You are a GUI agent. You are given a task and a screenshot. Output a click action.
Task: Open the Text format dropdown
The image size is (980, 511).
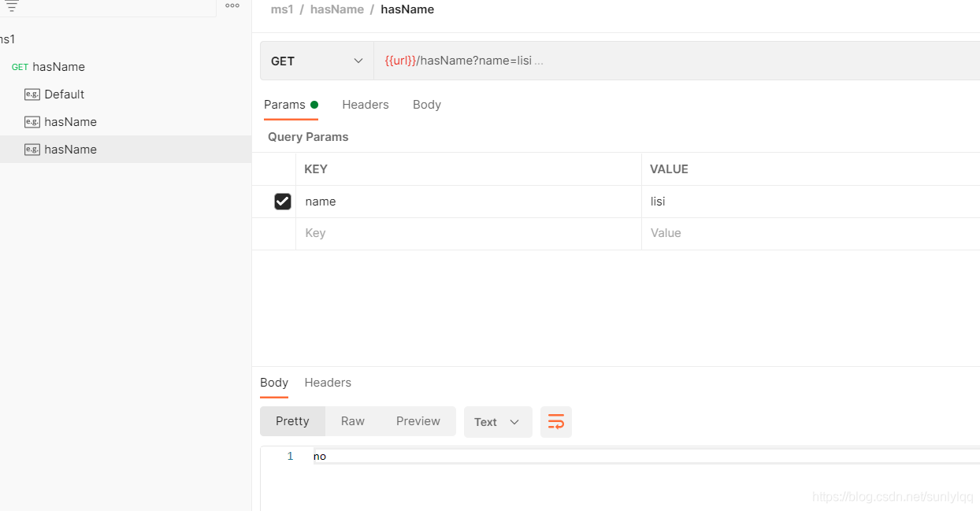(x=498, y=422)
